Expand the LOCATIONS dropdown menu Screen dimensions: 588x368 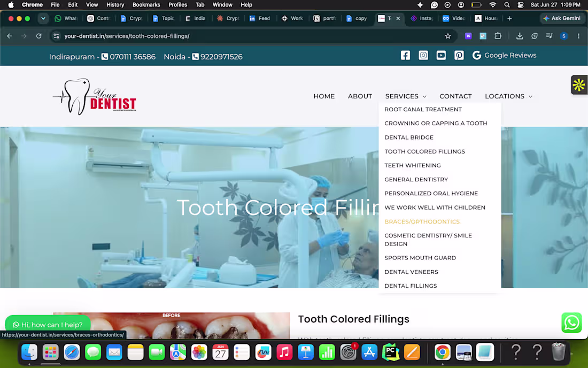(508, 96)
